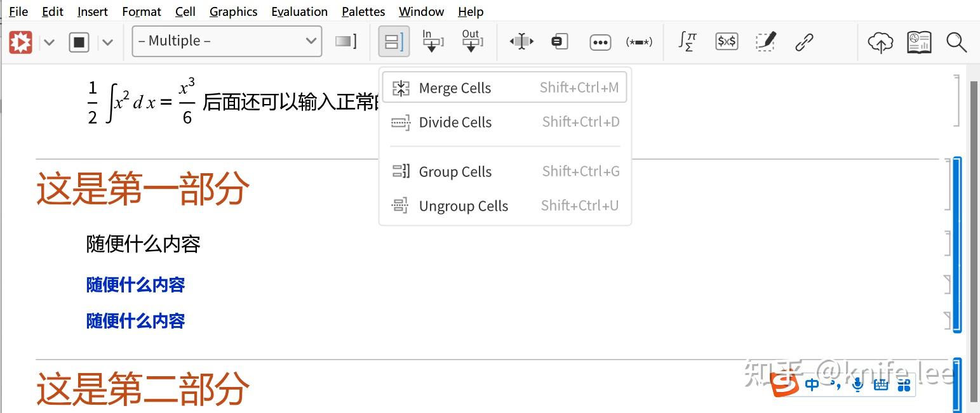Click Group Cells in the popup
Viewport: 980px width, 413px height.
click(455, 171)
